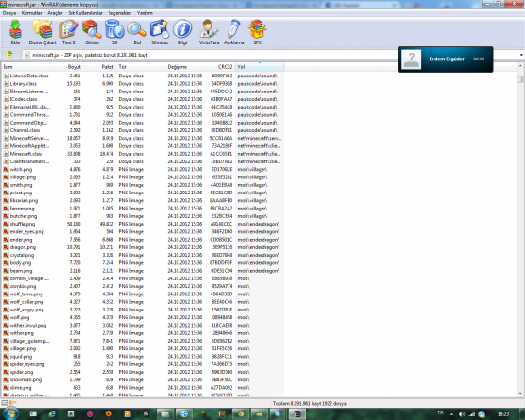This screenshot has height=420, width=525.
Task: Sort by the Tür column header
Action: click(141, 67)
